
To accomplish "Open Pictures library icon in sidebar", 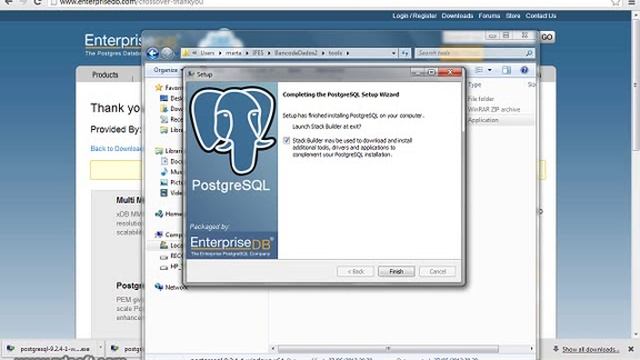I will [x=164, y=182].
